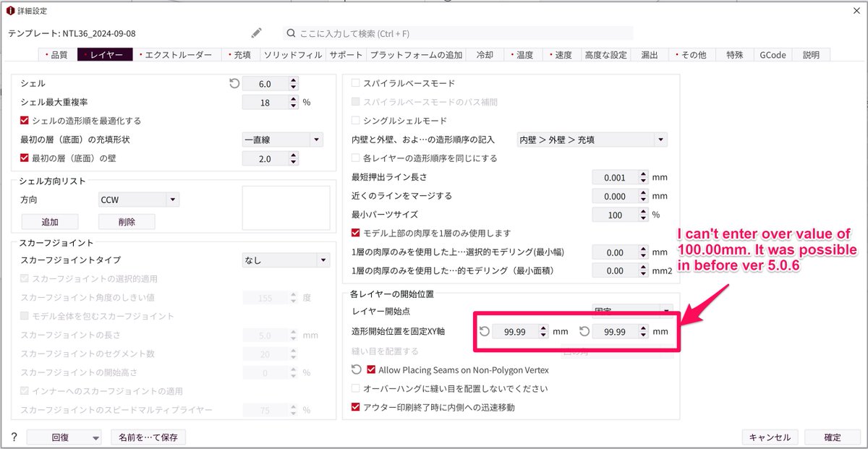Enable シングルシェルモード checkbox
Image resolution: width=868 pixels, height=449 pixels.
pyautogui.click(x=355, y=121)
